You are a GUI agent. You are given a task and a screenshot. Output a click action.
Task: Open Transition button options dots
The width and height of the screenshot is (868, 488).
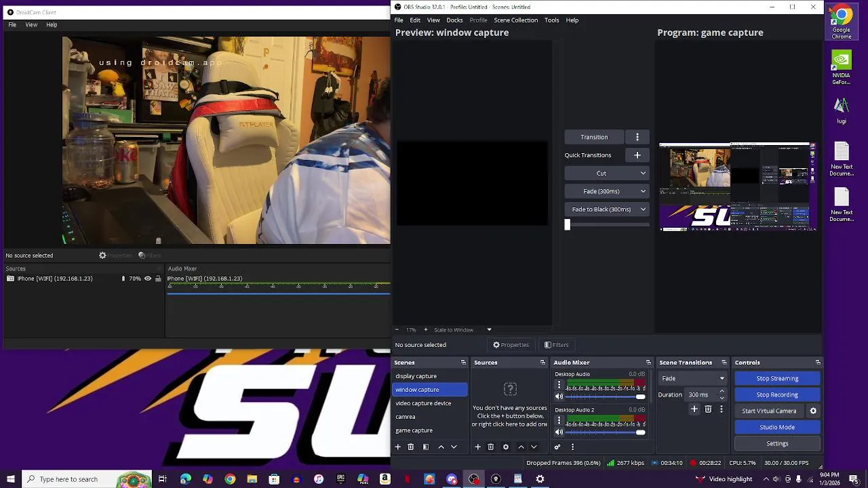point(637,137)
